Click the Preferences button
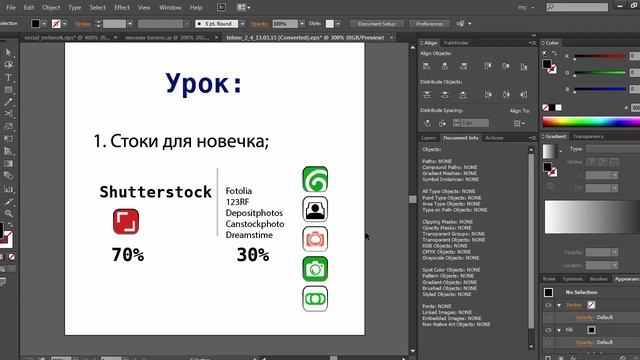640x360 pixels. (x=429, y=24)
